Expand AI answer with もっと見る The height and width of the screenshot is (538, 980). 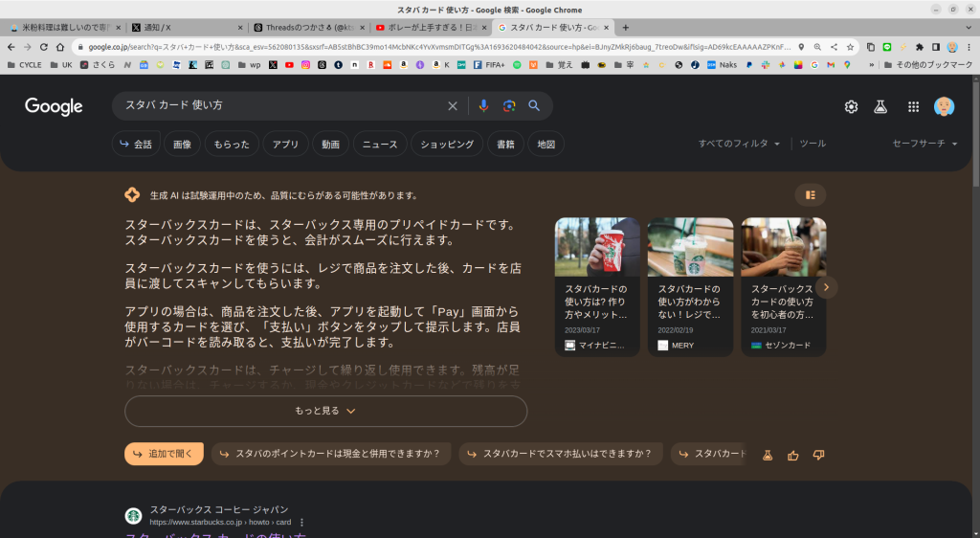tap(325, 411)
